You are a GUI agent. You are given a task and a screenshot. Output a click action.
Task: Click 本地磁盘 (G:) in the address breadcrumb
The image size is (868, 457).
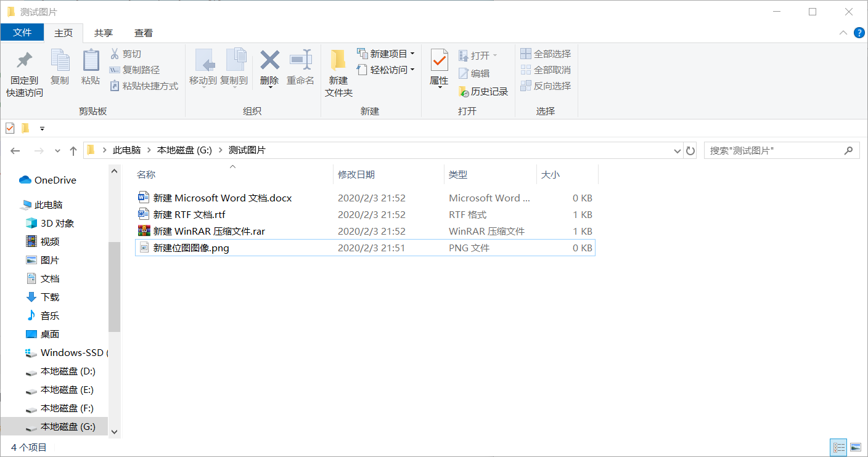185,150
